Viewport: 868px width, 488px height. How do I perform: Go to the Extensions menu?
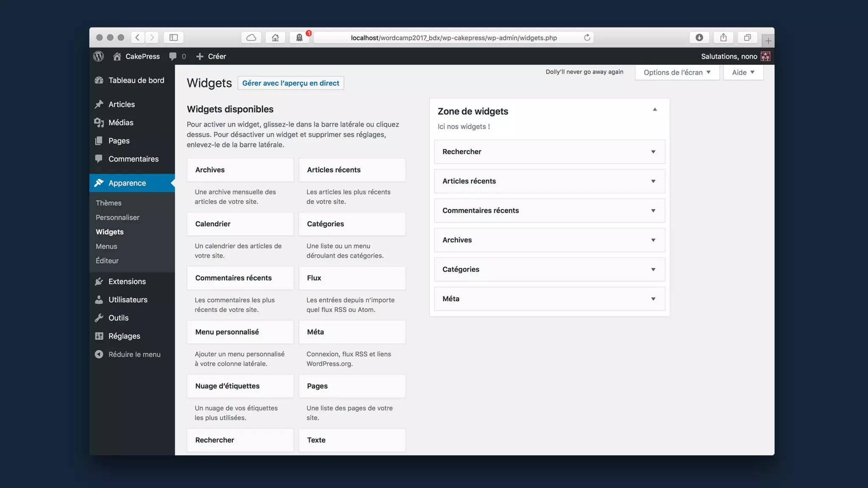127,281
